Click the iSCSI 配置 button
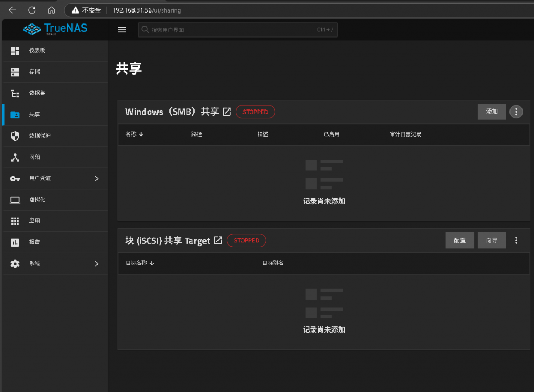The width and height of the screenshot is (534, 392). 459,240
